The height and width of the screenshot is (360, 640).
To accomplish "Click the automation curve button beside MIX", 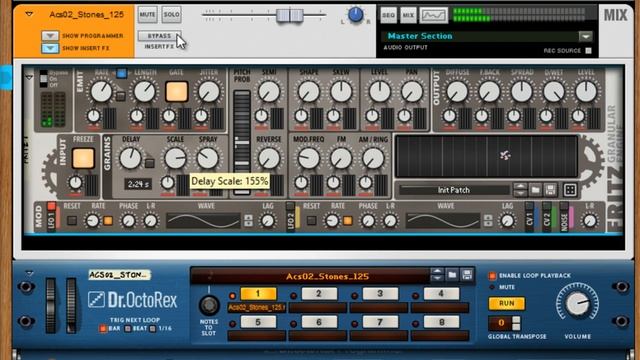I will (433, 16).
